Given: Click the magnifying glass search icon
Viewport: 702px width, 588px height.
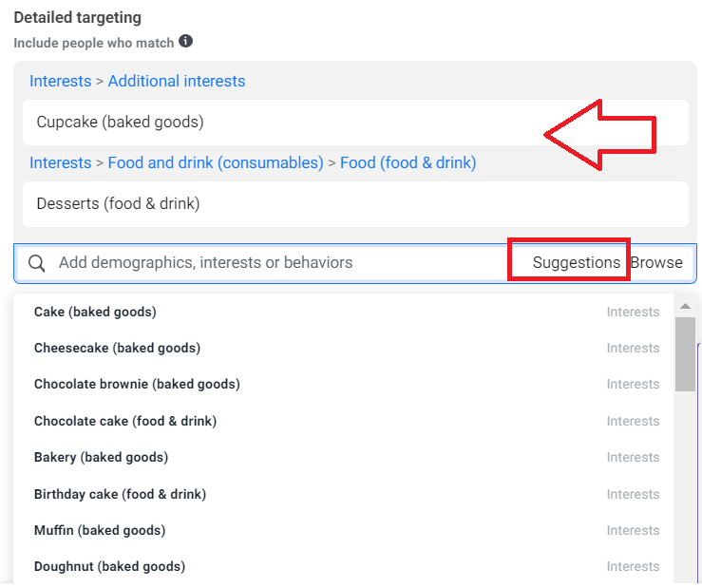Looking at the screenshot, I should click(36, 263).
